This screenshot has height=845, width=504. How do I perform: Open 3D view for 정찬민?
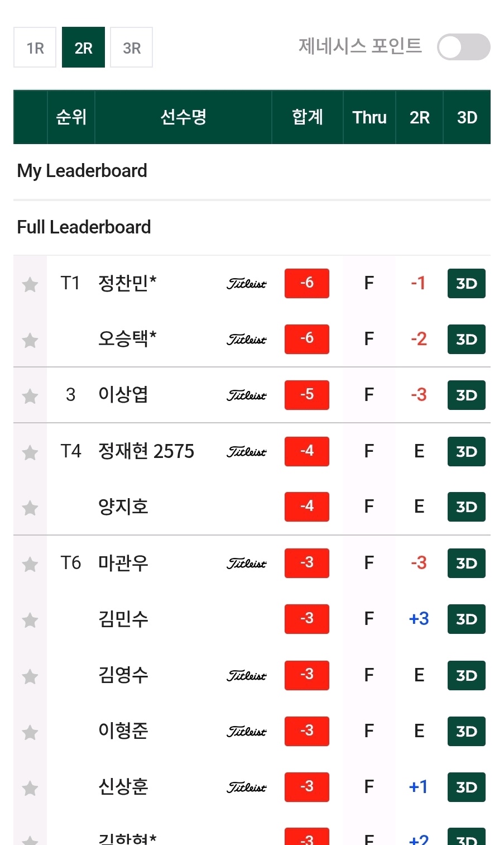467,283
